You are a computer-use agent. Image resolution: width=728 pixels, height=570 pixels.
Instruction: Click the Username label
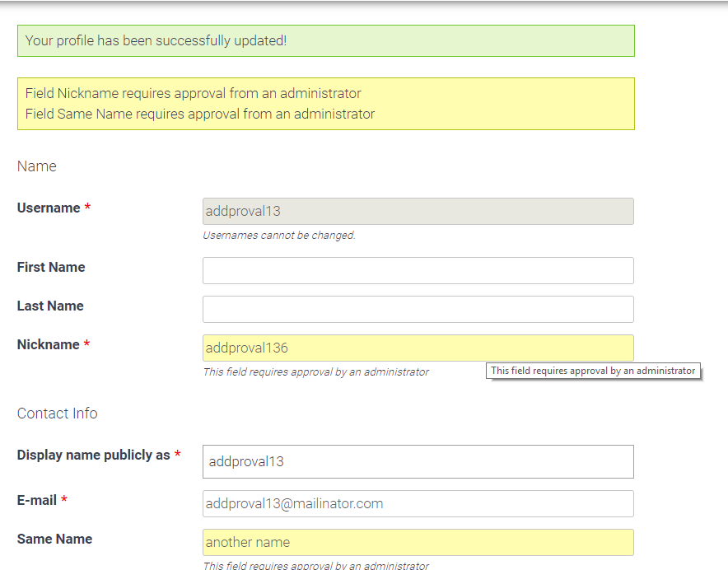pyautogui.click(x=49, y=208)
